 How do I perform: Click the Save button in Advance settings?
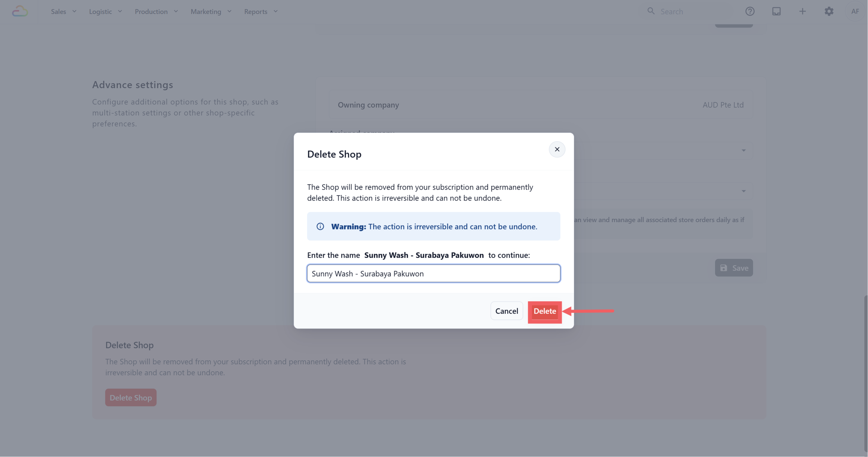(734, 268)
